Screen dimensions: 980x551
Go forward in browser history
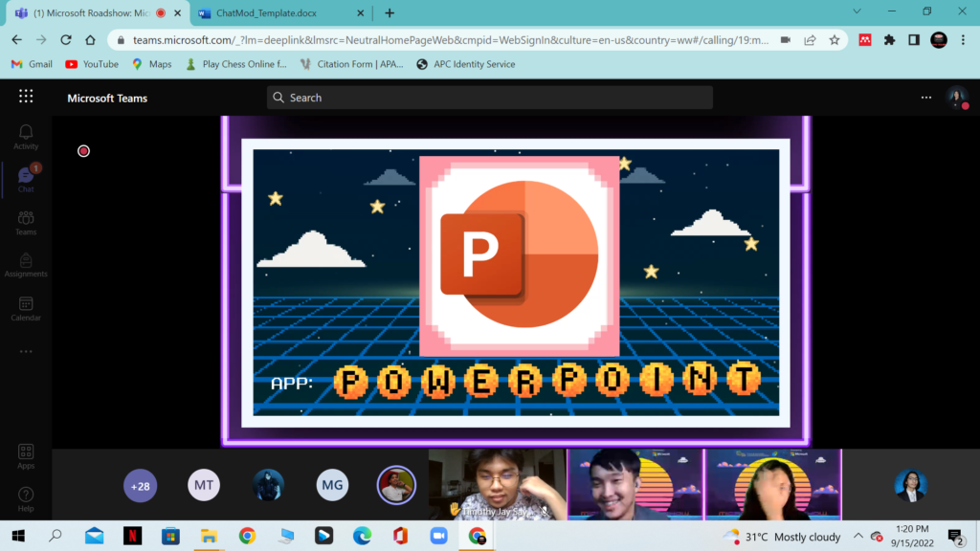(41, 40)
